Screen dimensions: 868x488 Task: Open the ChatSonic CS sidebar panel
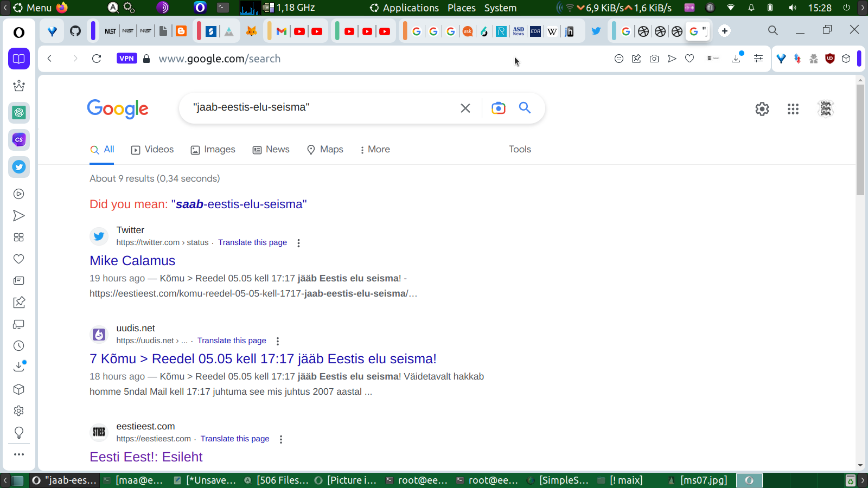(19, 140)
